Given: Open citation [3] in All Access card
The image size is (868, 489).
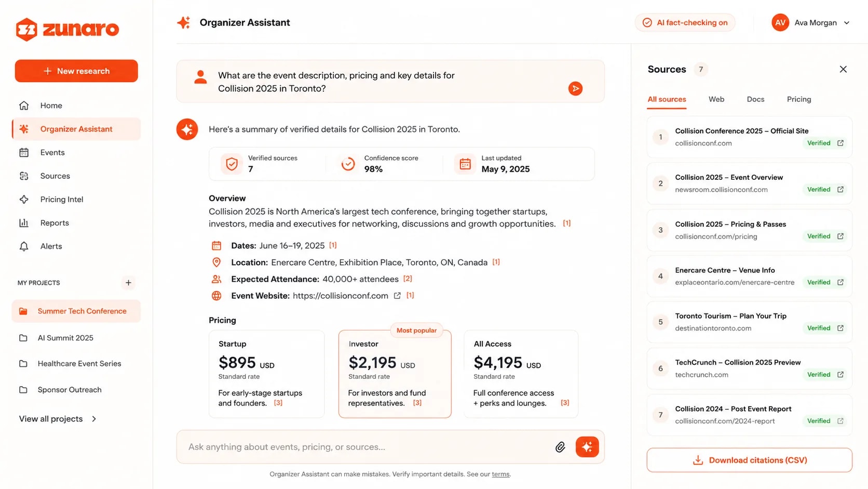Looking at the screenshot, I should (x=565, y=403).
